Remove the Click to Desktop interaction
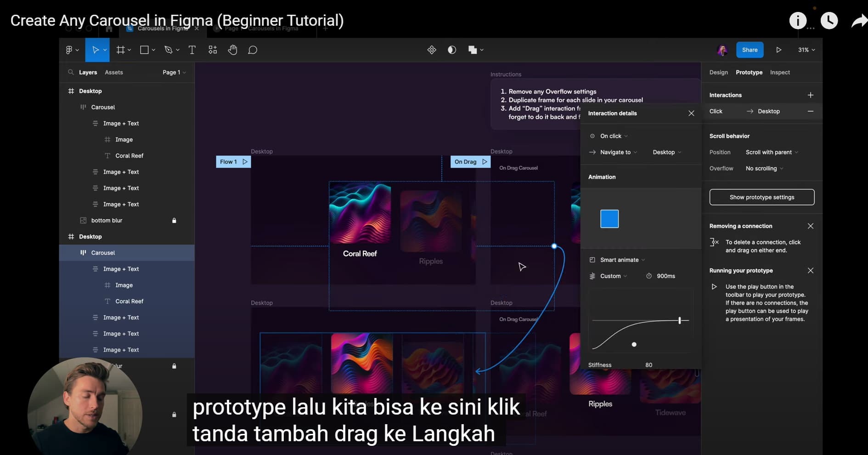The height and width of the screenshot is (455, 868). tap(811, 111)
